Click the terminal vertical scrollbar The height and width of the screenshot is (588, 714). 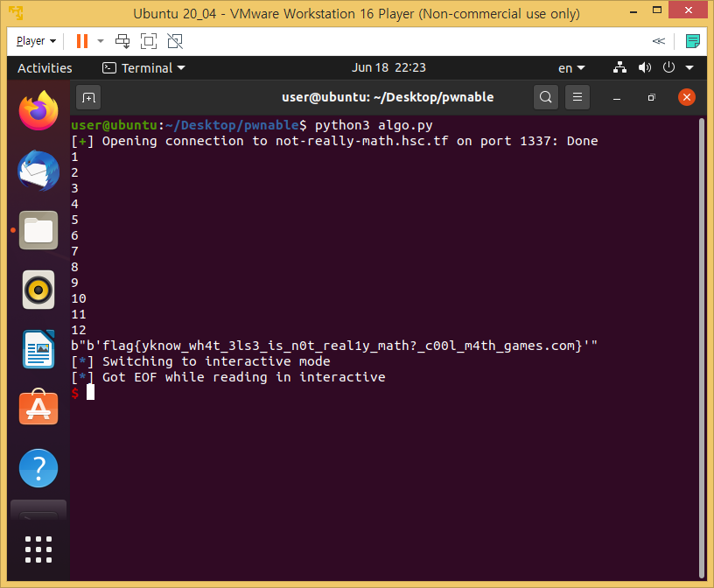click(701, 347)
